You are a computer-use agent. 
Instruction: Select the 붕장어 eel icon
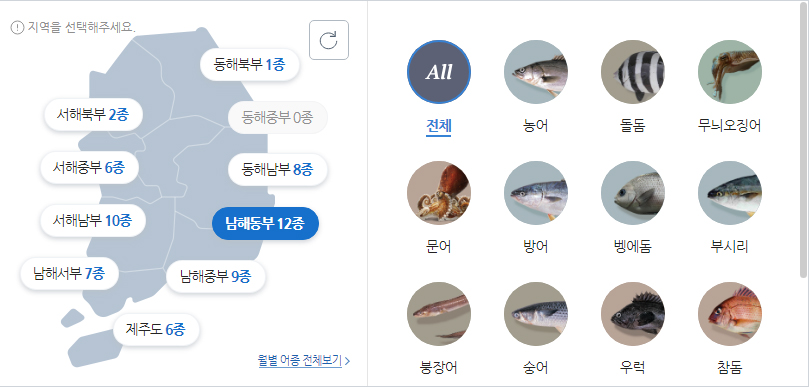439,314
